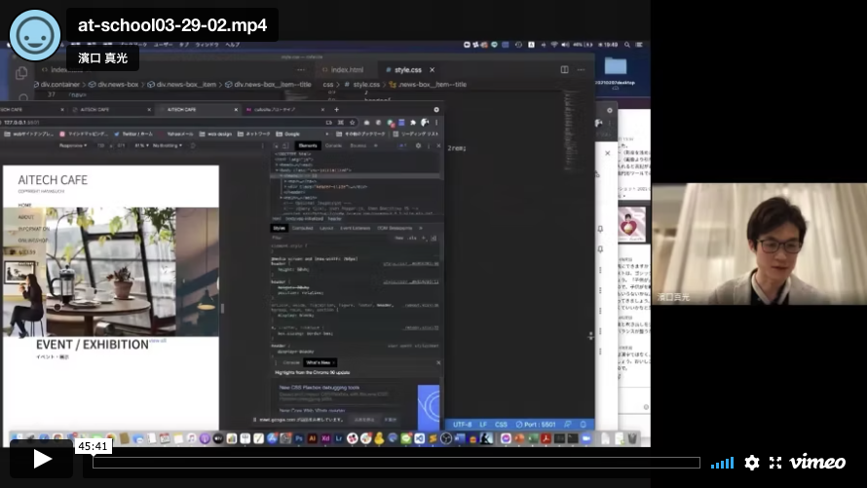Open uploader name 濱口 真光
Image resolution: width=868 pixels, height=488 pixels.
102,57
